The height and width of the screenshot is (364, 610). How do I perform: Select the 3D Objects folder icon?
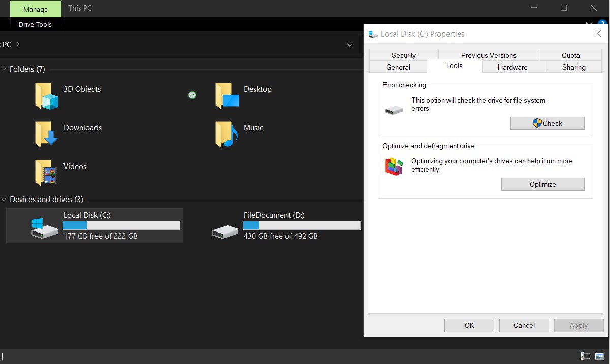point(46,96)
